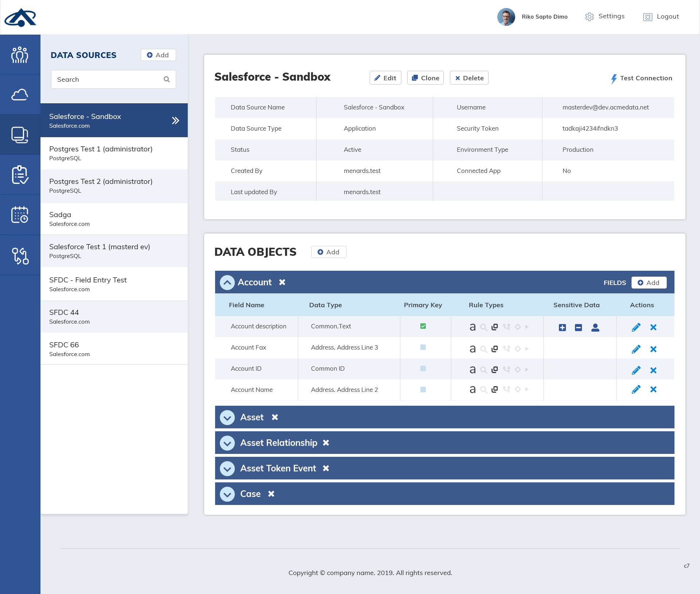
Task: Click the Riko Sapto Dimo avatar
Action: tap(506, 17)
